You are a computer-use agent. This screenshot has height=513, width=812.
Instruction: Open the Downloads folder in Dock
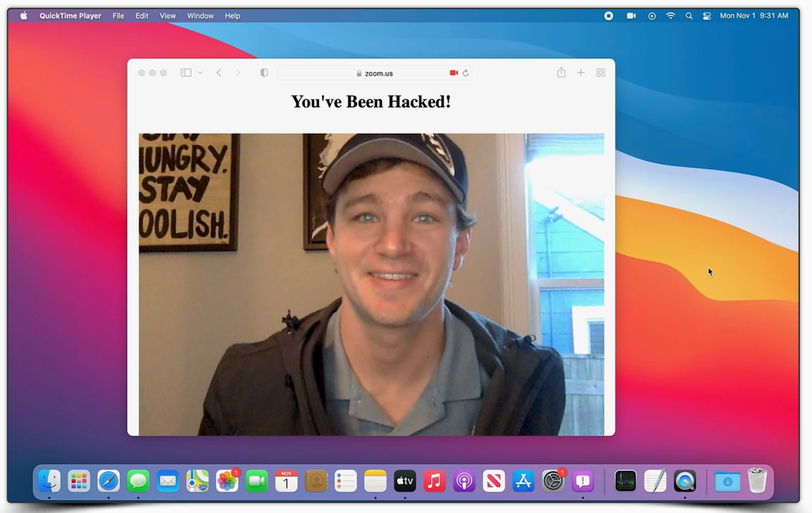tap(727, 481)
